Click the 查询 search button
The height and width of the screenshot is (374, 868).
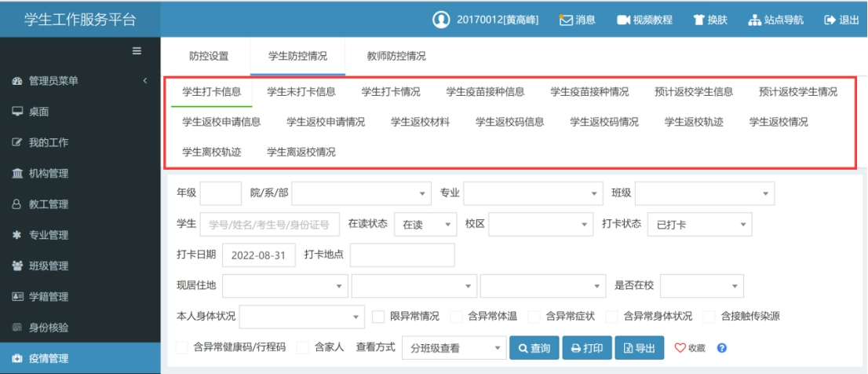tap(534, 348)
